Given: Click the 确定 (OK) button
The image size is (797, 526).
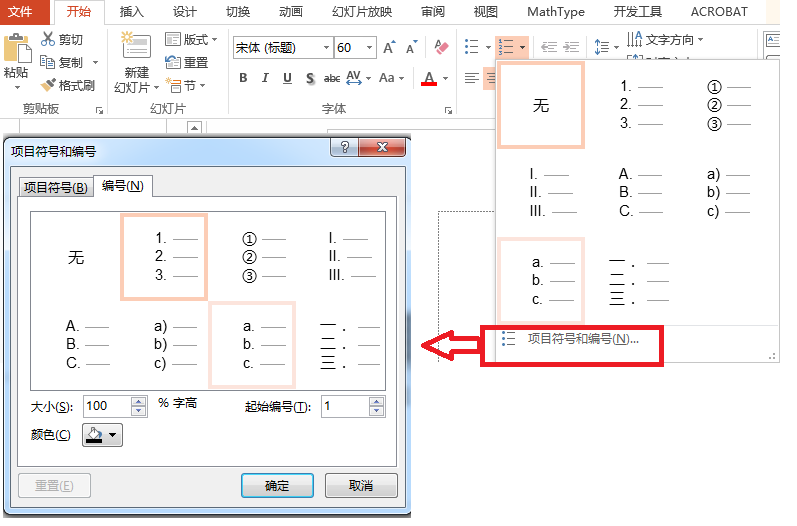Looking at the screenshot, I should (x=277, y=485).
